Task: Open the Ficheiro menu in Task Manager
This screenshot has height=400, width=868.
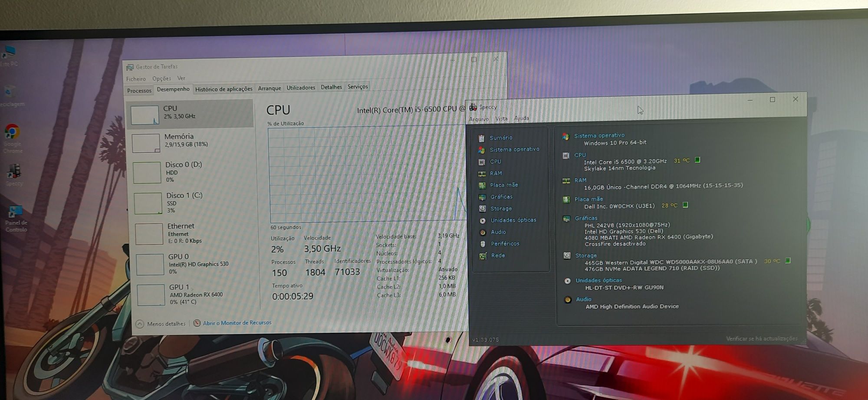Action: [x=136, y=79]
